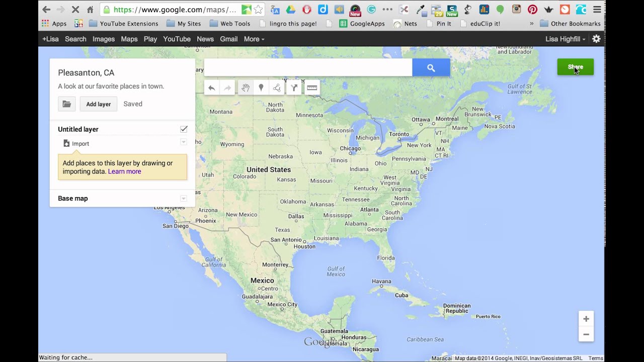Click the green Share button

point(576,67)
